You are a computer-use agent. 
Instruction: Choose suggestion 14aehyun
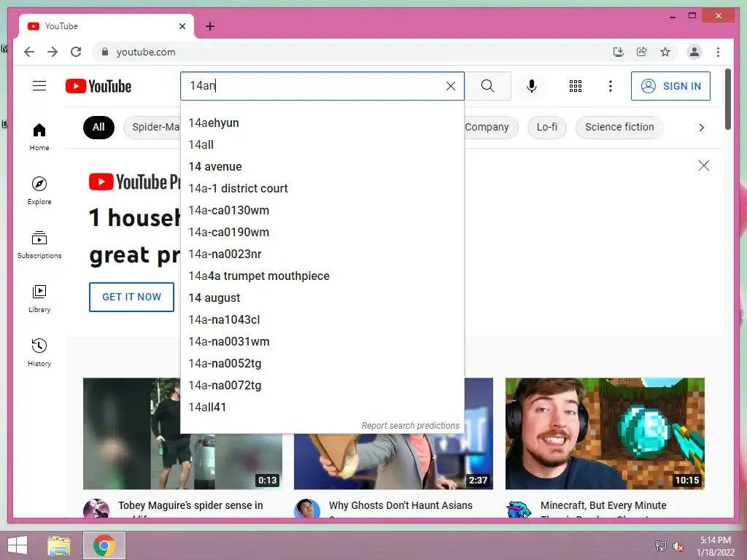[x=322, y=122]
